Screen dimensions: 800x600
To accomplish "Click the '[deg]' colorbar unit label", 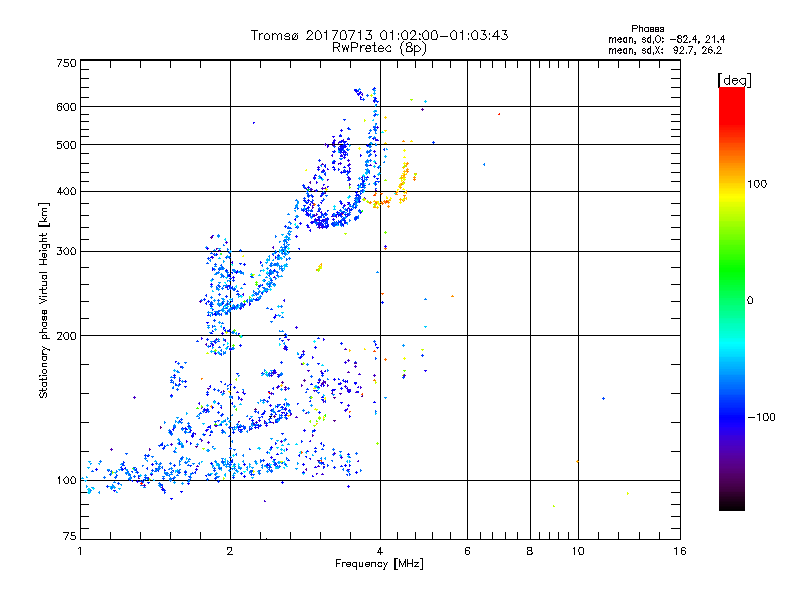I will [x=734, y=80].
